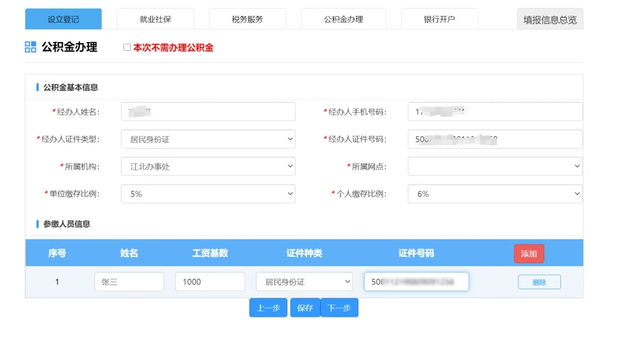Screen dimensions: 622x364
Task: Open the 经办人证件类型 dropdown
Action: click(208, 139)
